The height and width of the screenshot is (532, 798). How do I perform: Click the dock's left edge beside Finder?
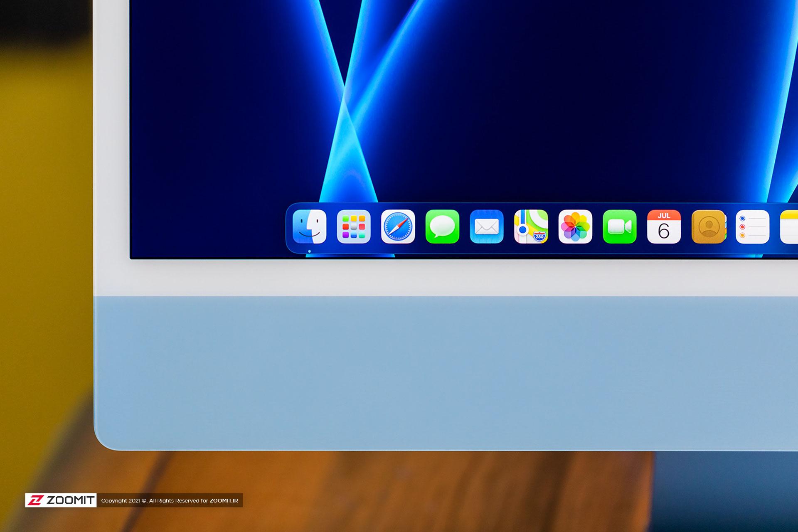288,228
